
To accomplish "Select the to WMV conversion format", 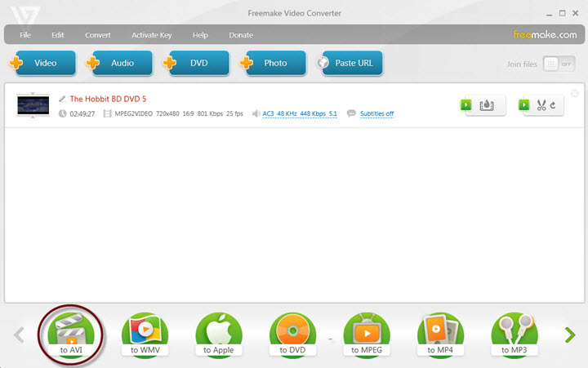I will pos(145,335).
